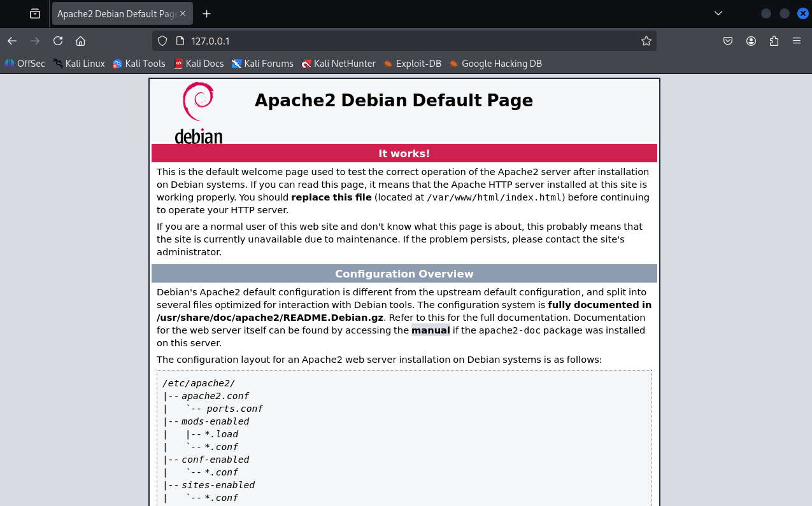
Task: Go to the Firefox home page
Action: [x=80, y=41]
